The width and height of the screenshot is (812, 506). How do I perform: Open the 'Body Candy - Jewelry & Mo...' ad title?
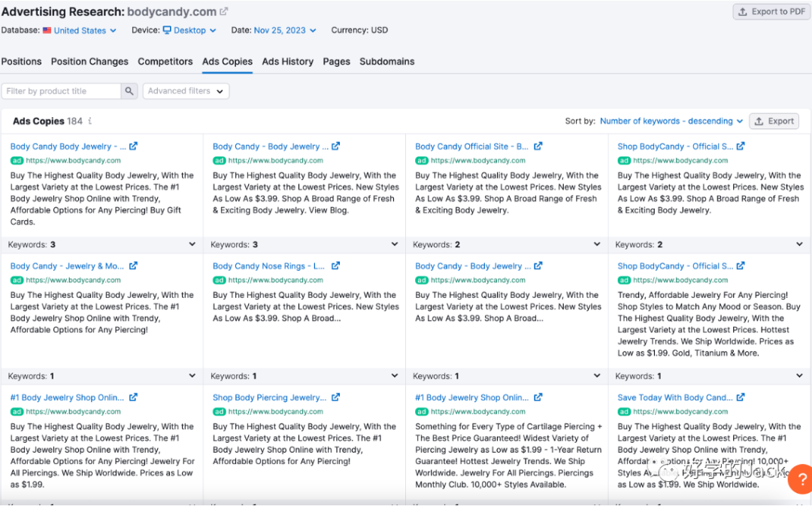[x=67, y=266]
